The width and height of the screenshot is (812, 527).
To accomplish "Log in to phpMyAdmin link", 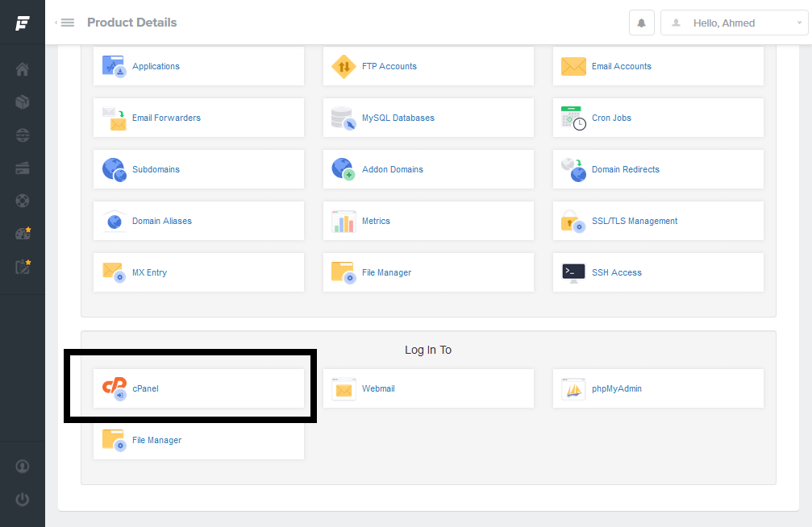I will 617,388.
